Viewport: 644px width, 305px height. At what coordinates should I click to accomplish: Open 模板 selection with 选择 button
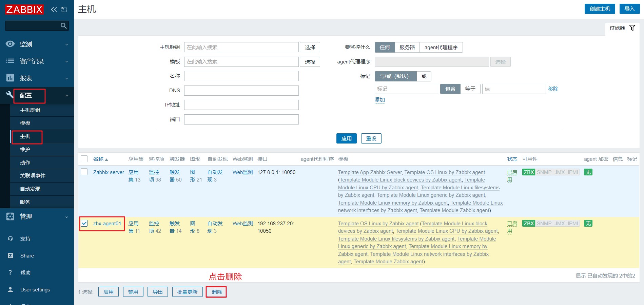pyautogui.click(x=310, y=62)
